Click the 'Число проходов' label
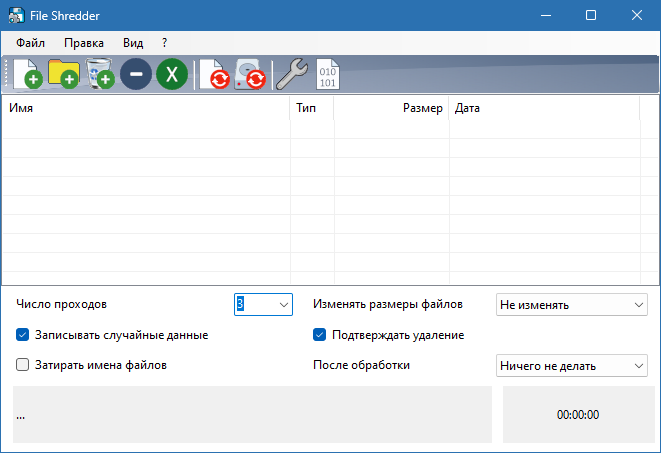The image size is (661, 453). [62, 304]
